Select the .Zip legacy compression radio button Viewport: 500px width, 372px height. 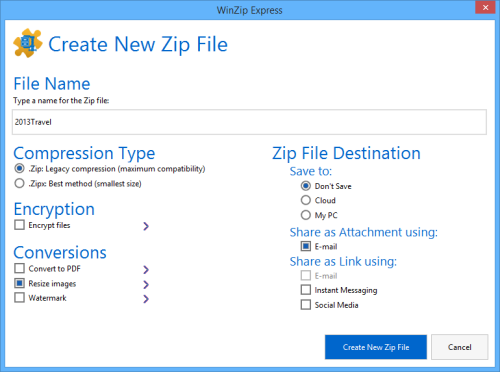pos(19,169)
